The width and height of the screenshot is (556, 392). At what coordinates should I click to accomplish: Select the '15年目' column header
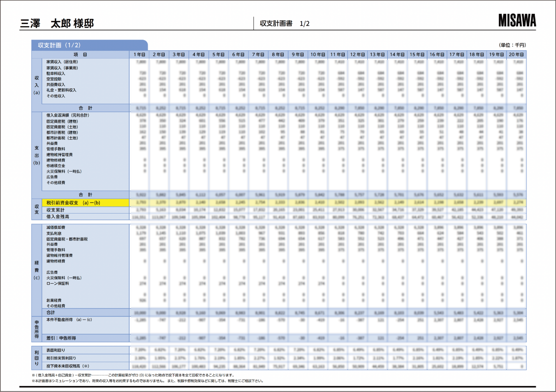(x=417, y=54)
